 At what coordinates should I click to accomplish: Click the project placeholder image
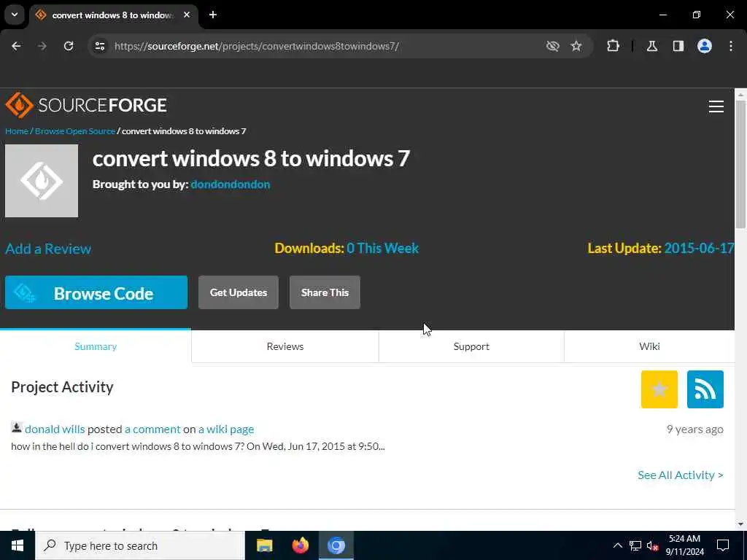[42, 181]
